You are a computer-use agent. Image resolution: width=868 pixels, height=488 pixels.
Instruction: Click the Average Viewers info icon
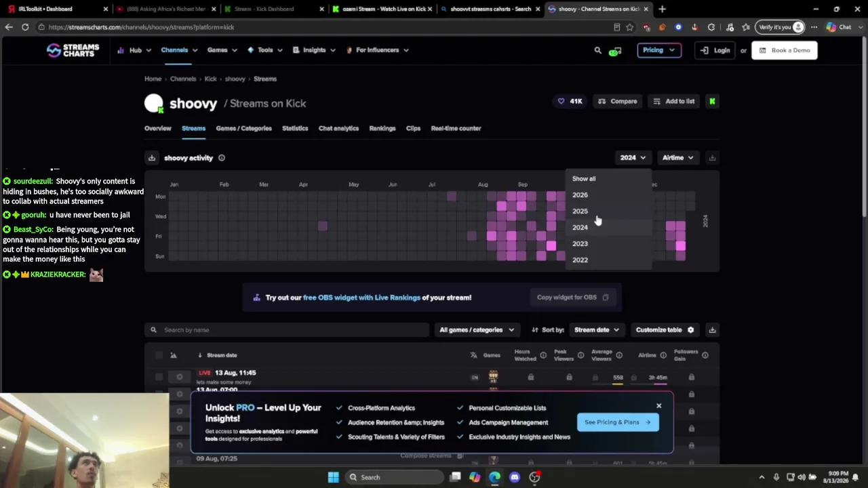pos(619,355)
